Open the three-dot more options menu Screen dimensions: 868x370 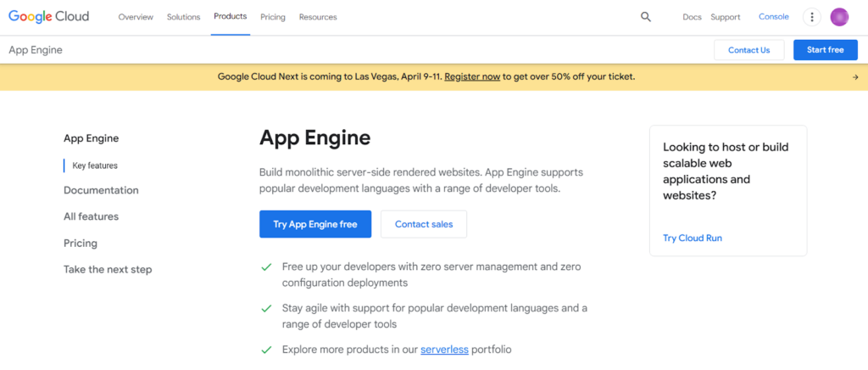coord(811,17)
